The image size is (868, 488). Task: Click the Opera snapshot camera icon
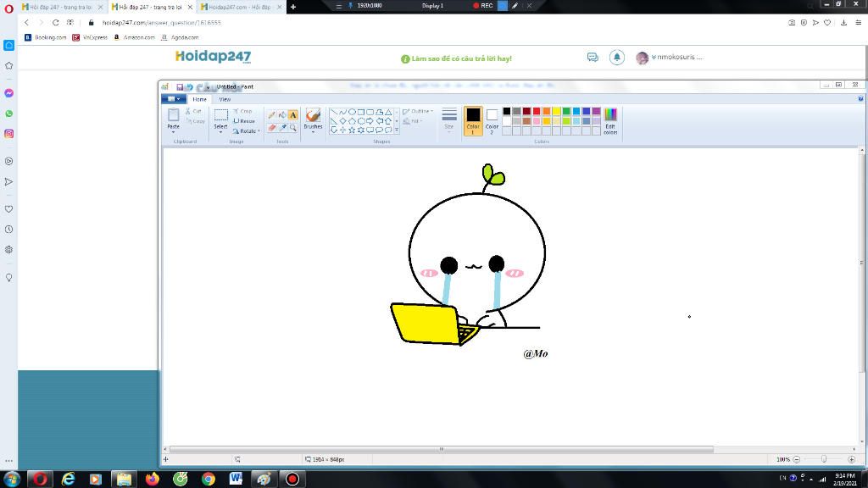(x=792, y=23)
